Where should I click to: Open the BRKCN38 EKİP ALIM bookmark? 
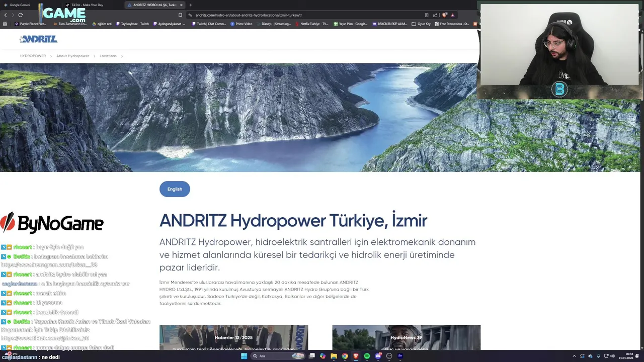390,24
